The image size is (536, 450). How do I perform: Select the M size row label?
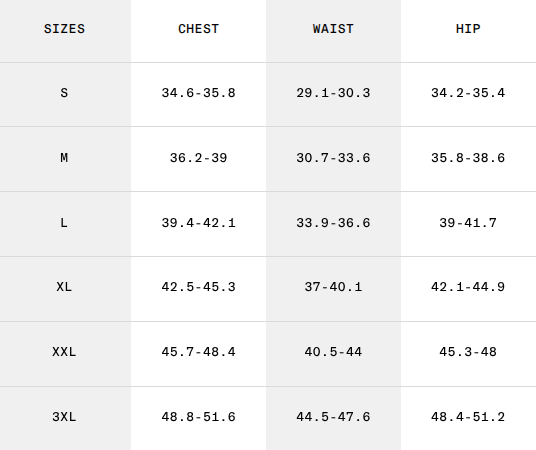click(64, 158)
